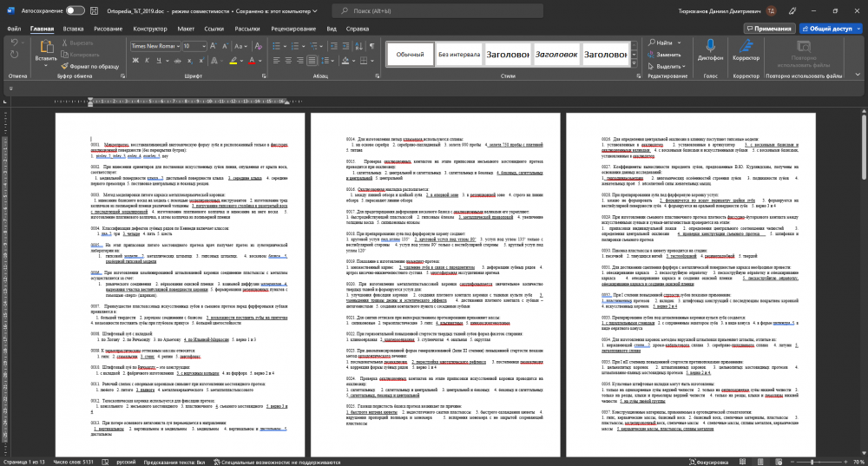Toggle the Автосохранение switch
Image resolution: width=868 pixels, height=466 pixels.
coord(75,10)
